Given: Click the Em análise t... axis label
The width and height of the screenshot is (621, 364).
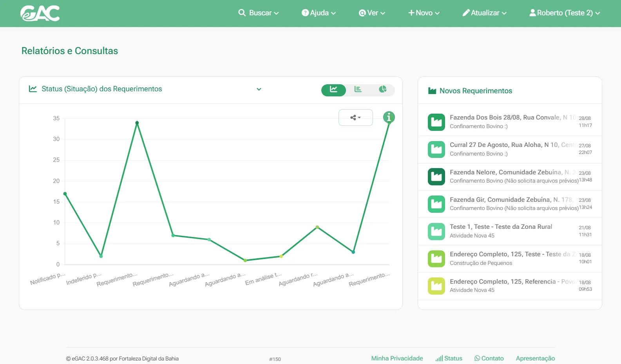Looking at the screenshot, I should click(x=263, y=279).
